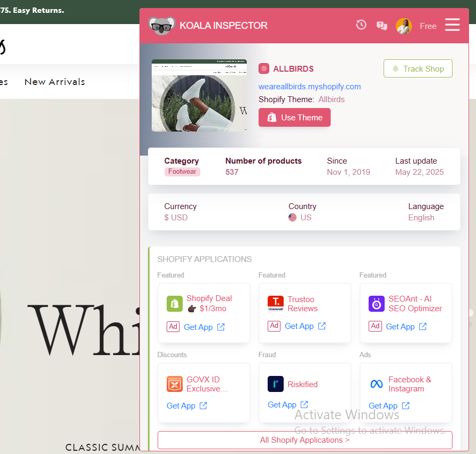Image resolution: width=476 pixels, height=454 pixels.
Task: Click the Facebook & Instagram title
Action: 410,384
